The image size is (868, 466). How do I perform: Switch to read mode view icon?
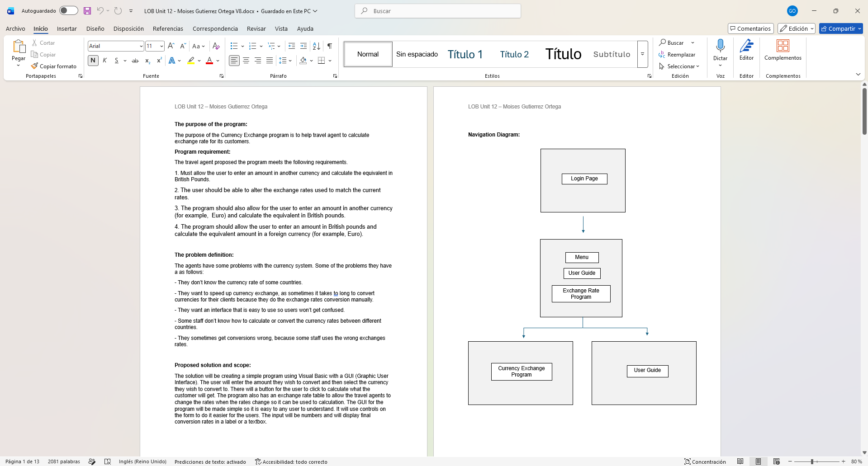point(740,461)
